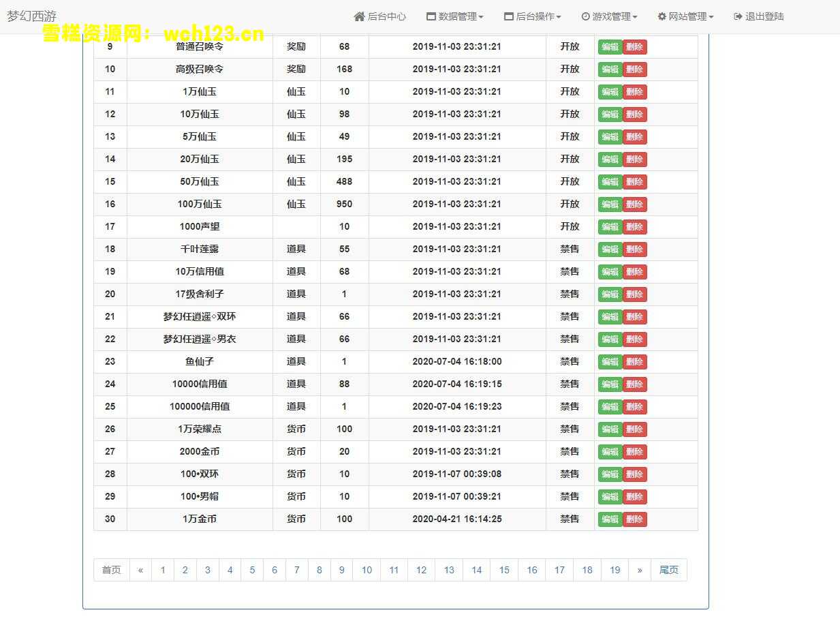This screenshot has height=621, width=840.
Task: Click the window icon beside 数据管理
Action: point(431,16)
